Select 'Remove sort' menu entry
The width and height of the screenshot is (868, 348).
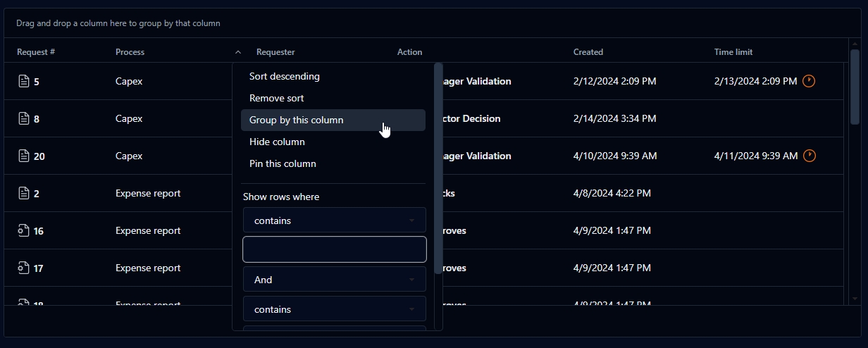pyautogui.click(x=277, y=98)
